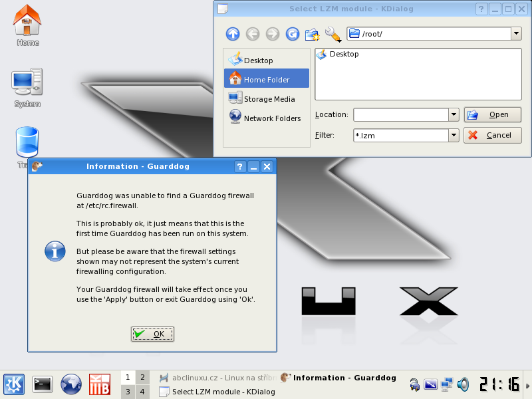Image resolution: width=532 pixels, height=399 pixels.
Task: Click the network monitor tray icon
Action: click(447, 385)
